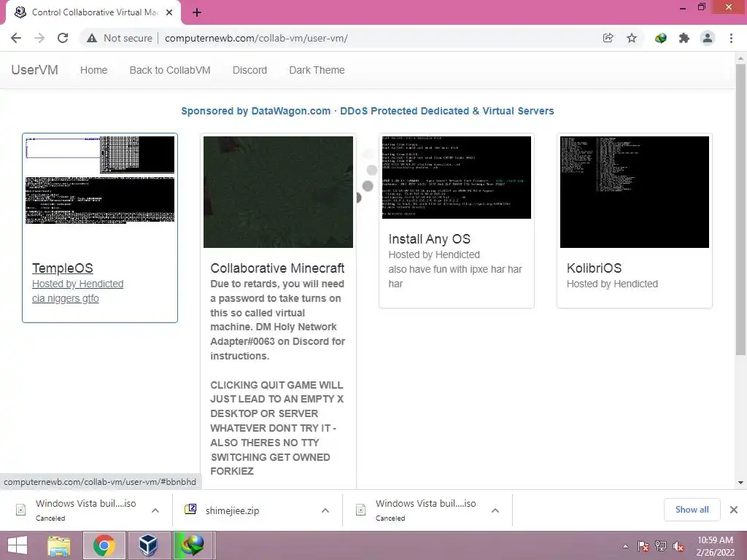Open Internet Download Manager from the taskbar
747x560 pixels.
(193, 545)
